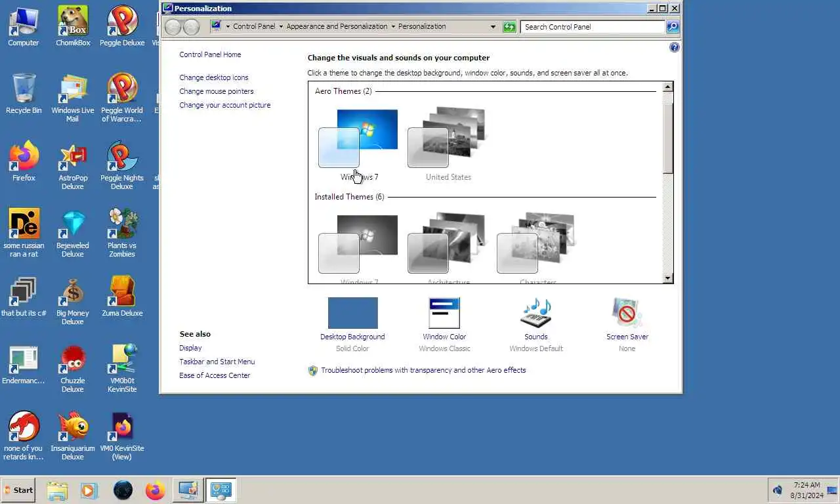Open the Display link under See also
The image size is (840, 504).
(190, 348)
